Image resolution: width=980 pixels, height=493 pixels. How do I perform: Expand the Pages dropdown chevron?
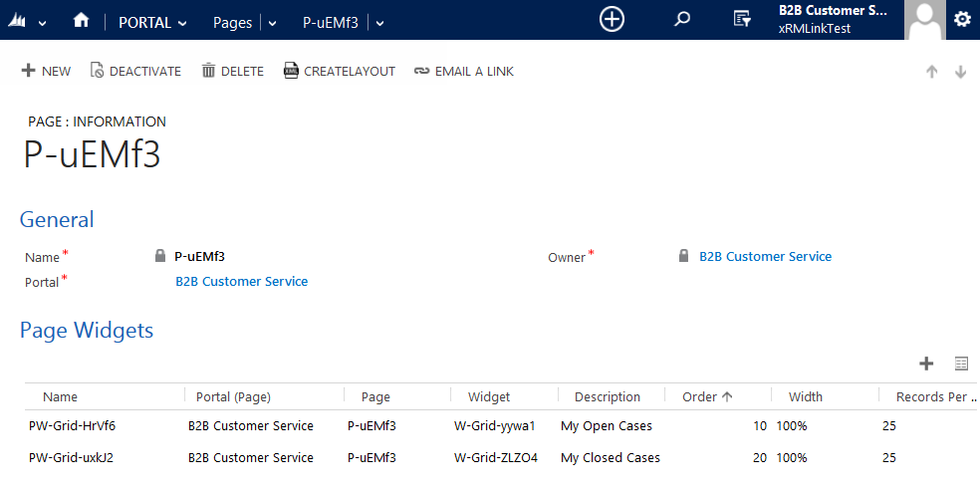pos(273,24)
